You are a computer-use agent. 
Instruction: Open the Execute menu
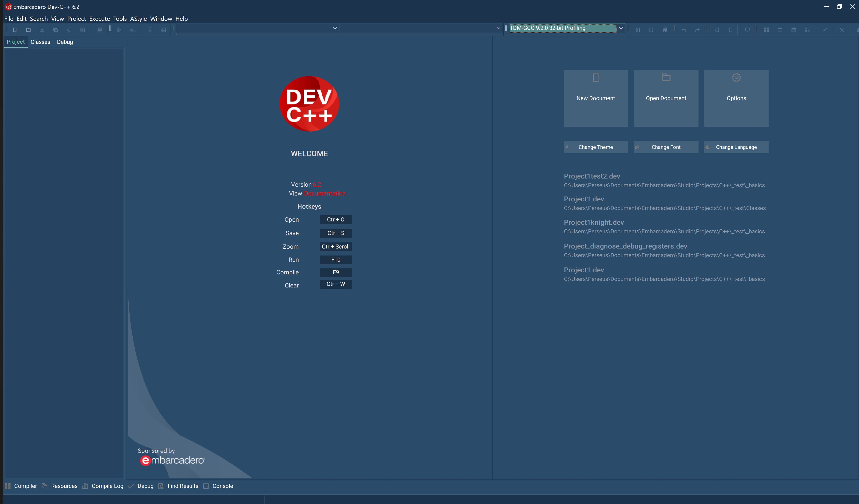[99, 19]
